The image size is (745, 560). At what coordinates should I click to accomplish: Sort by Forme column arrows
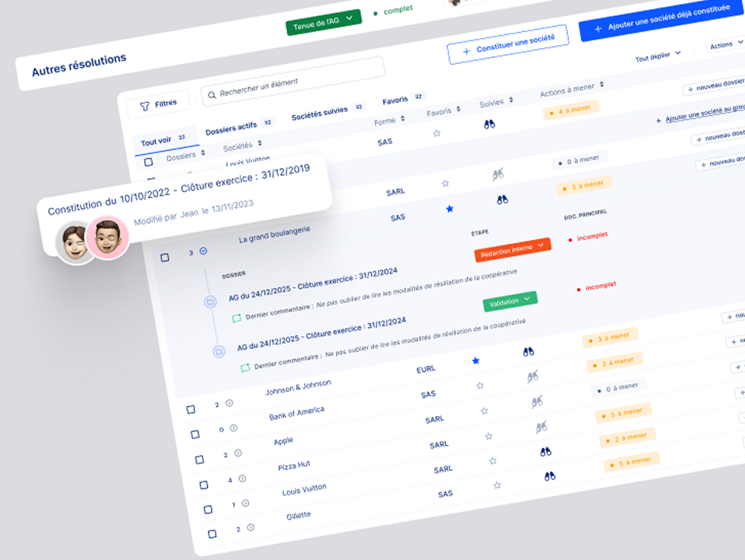pyautogui.click(x=402, y=118)
